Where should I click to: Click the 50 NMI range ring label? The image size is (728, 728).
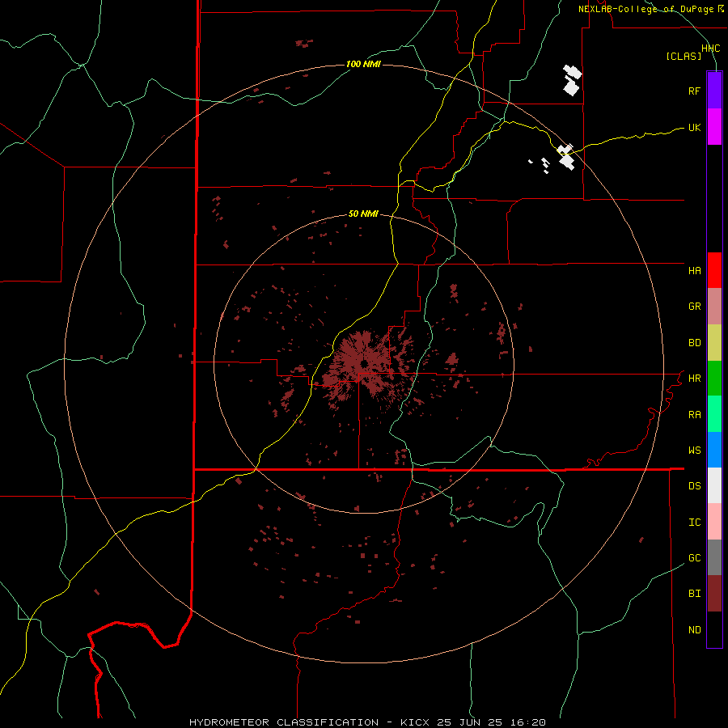363,214
